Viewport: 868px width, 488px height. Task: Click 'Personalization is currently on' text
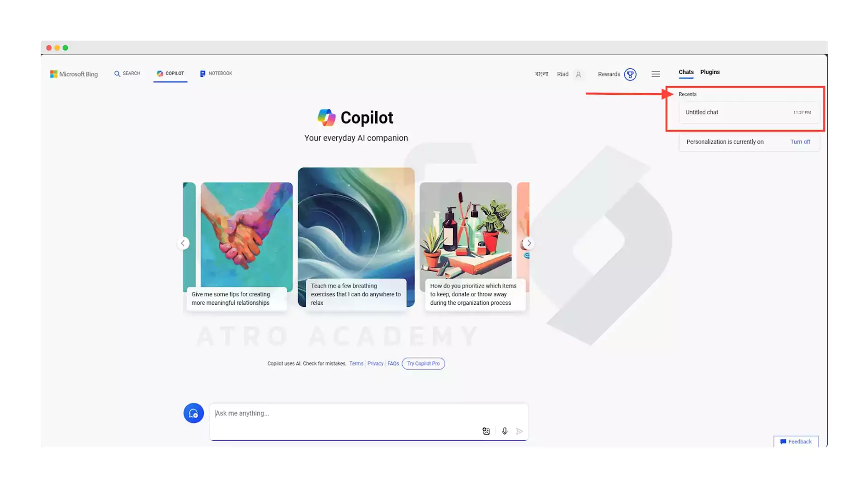pos(725,141)
